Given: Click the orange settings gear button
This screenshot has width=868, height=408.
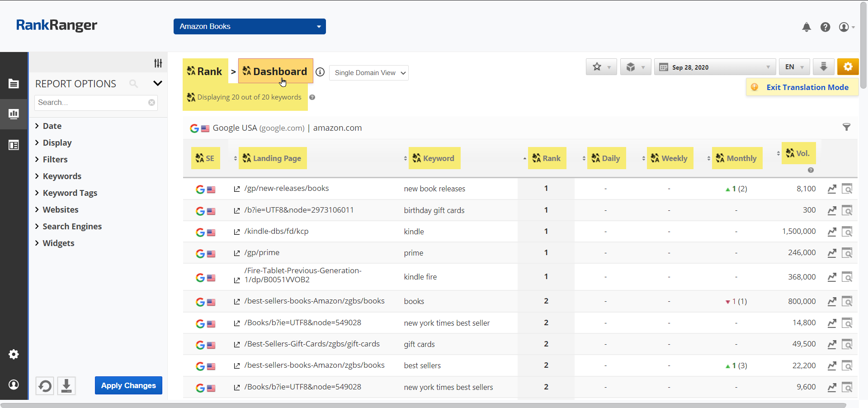Looking at the screenshot, I should point(848,67).
